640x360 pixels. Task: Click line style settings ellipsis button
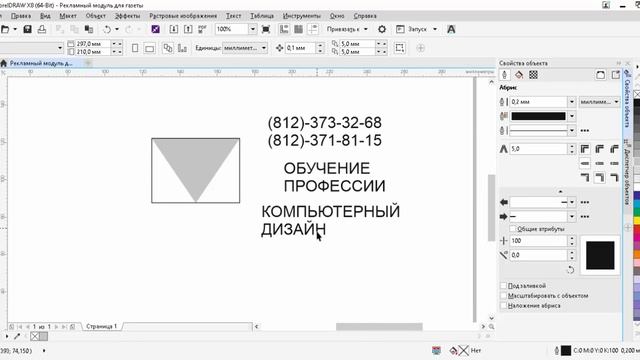point(584,131)
